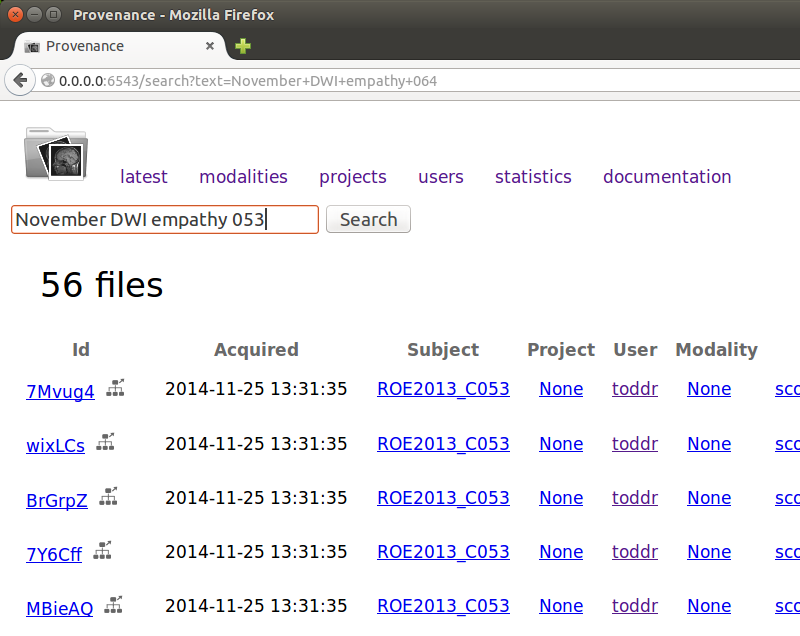Open provenance graph icon for MBieAQ
Screen dimensions: 800x636
coord(114,604)
